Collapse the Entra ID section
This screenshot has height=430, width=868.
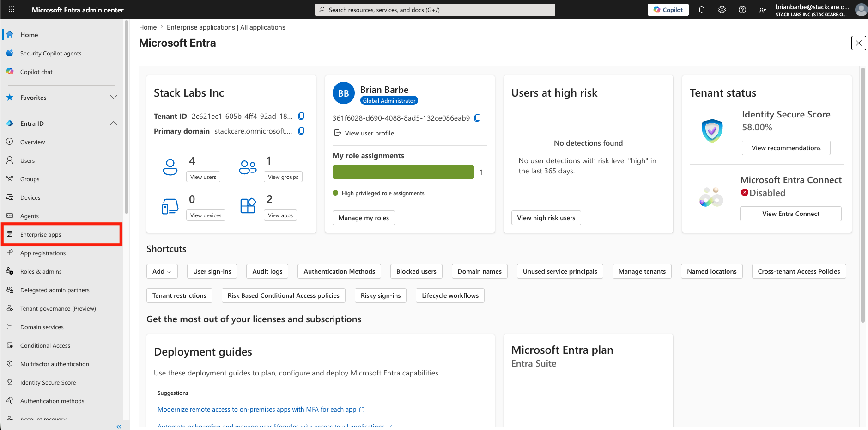(113, 123)
